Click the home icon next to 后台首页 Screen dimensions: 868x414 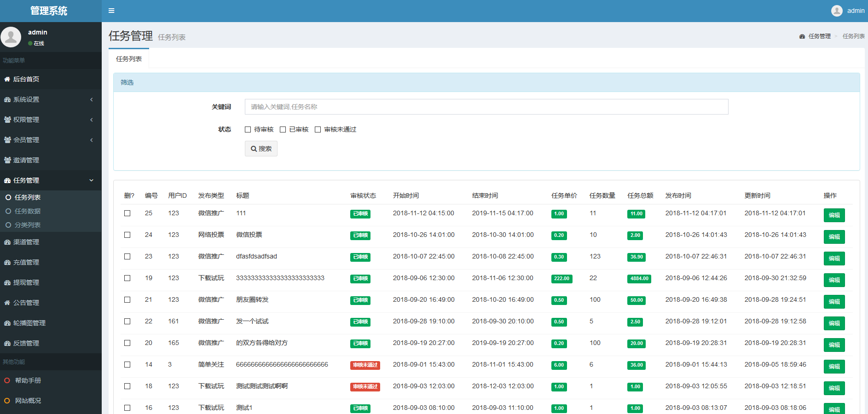[x=7, y=79]
